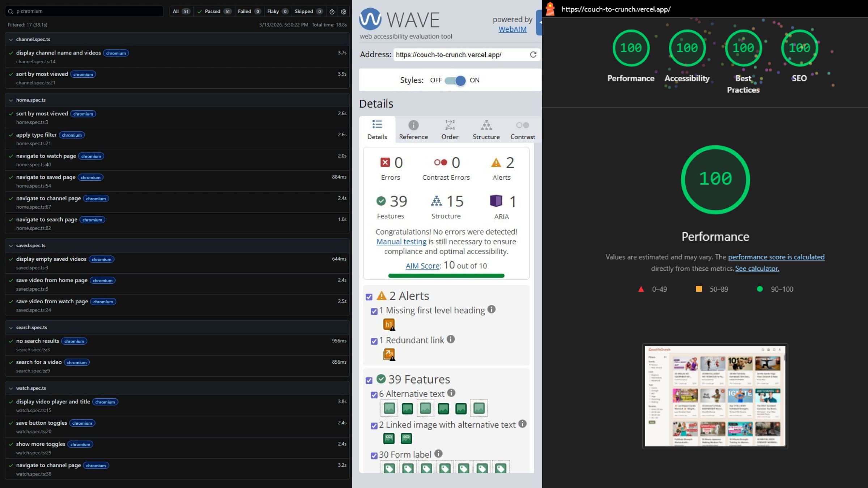Viewport: 868px width, 488px height.
Task: Open info icon beside Alternative text
Action: pos(451,393)
